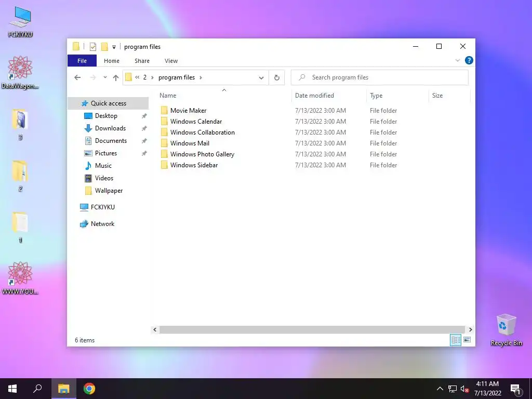Open Desktop in the navigation pane
Image resolution: width=532 pixels, height=399 pixels.
(x=106, y=116)
